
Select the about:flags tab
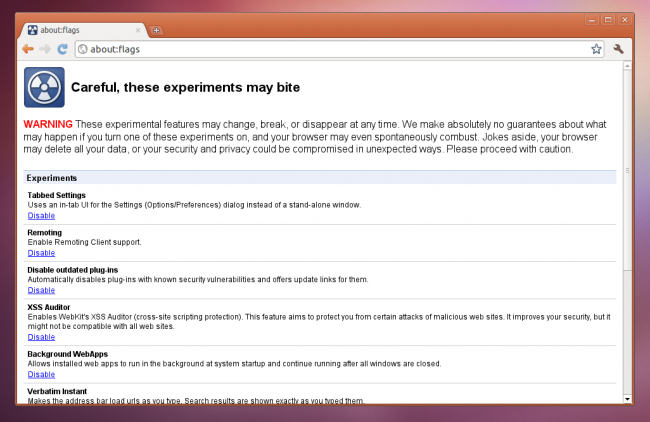tap(84, 30)
